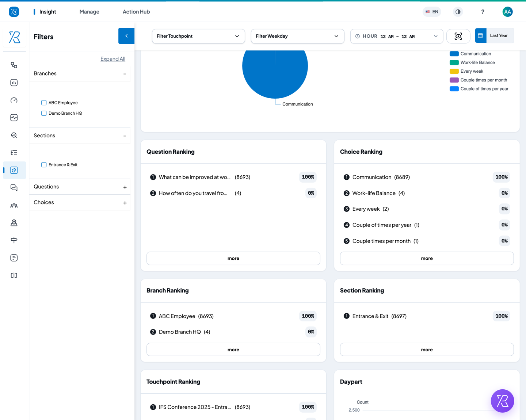Collapse the Branches filter group
Image resolution: width=526 pixels, height=420 pixels.
pos(125,74)
